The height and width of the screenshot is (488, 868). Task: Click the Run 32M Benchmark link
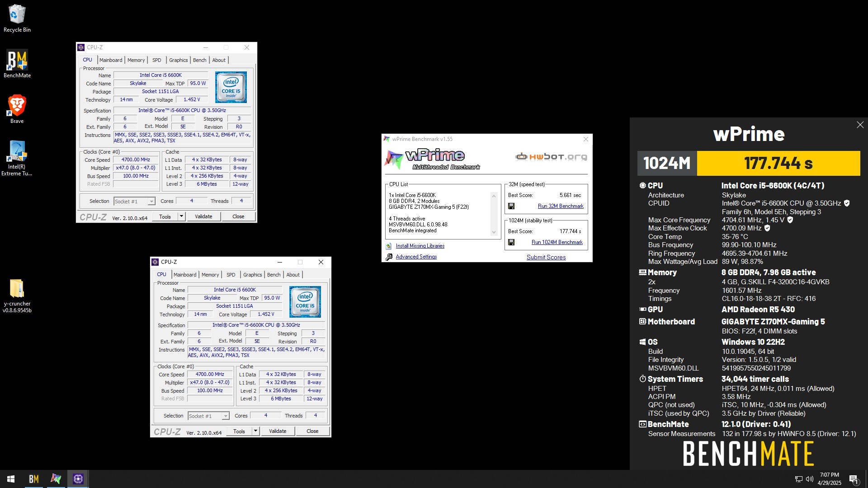pos(561,206)
